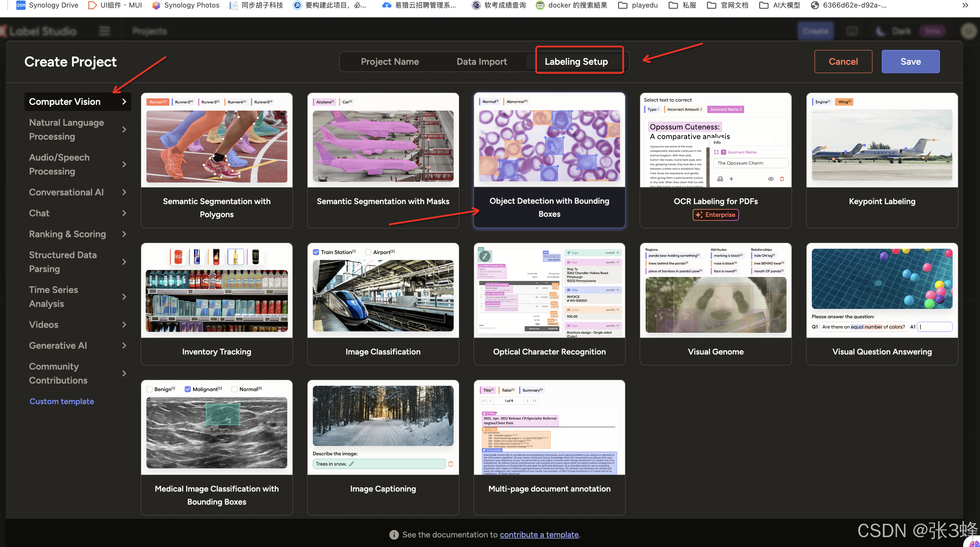The width and height of the screenshot is (980, 547).
Task: Expand the Generative AI category chevron
Action: (x=124, y=346)
